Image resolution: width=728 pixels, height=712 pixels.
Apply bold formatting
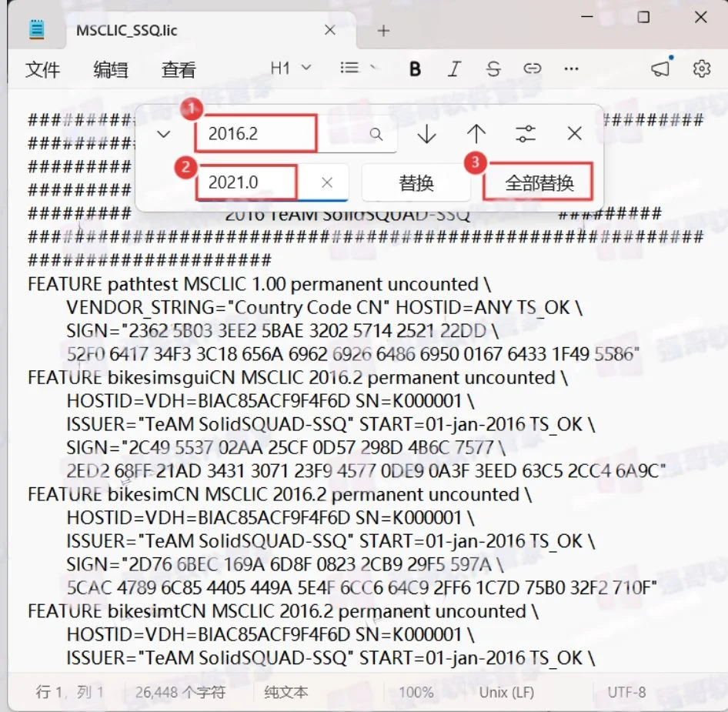tap(415, 69)
